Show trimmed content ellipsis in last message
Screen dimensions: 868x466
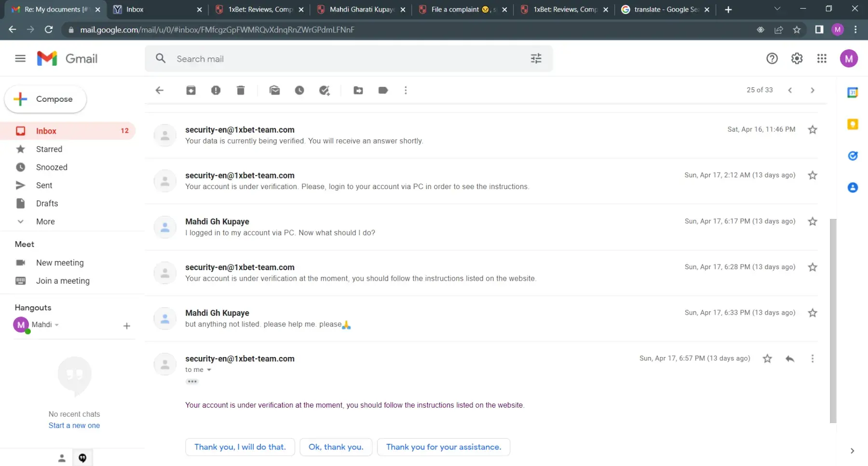(x=192, y=382)
